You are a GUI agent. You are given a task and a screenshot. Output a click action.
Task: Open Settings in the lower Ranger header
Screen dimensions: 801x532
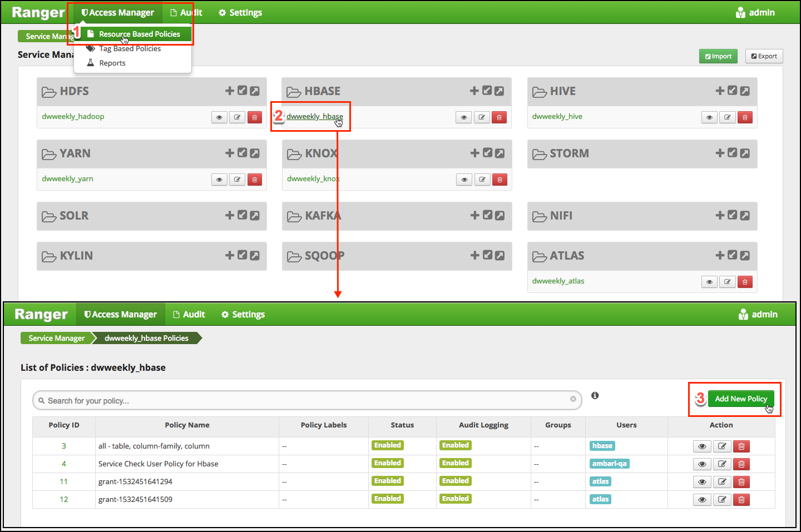pyautogui.click(x=243, y=314)
